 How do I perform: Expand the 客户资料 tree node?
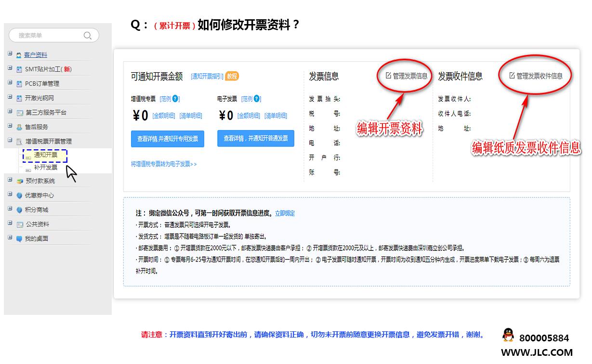tap(10, 54)
